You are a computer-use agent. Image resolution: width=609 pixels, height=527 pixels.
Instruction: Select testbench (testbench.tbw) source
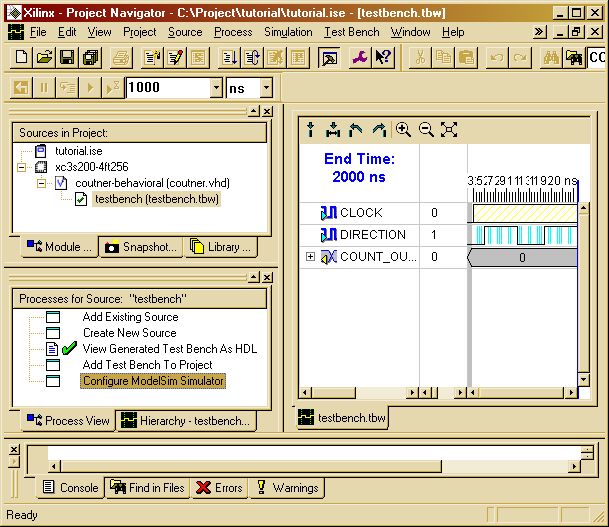click(157, 199)
